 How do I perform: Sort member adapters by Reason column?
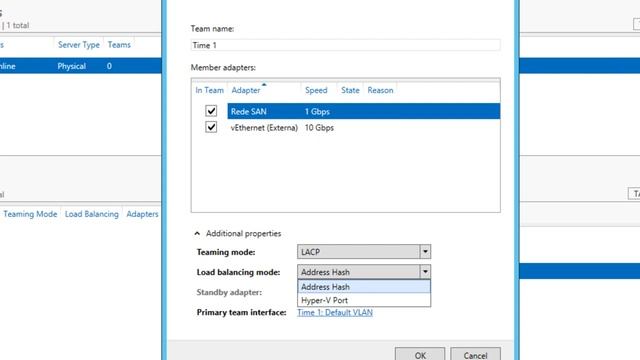click(380, 90)
